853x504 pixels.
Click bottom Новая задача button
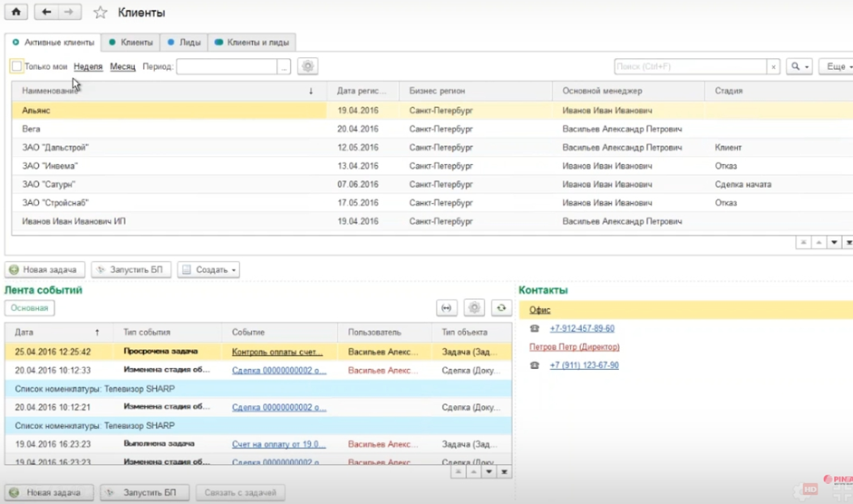(x=49, y=492)
